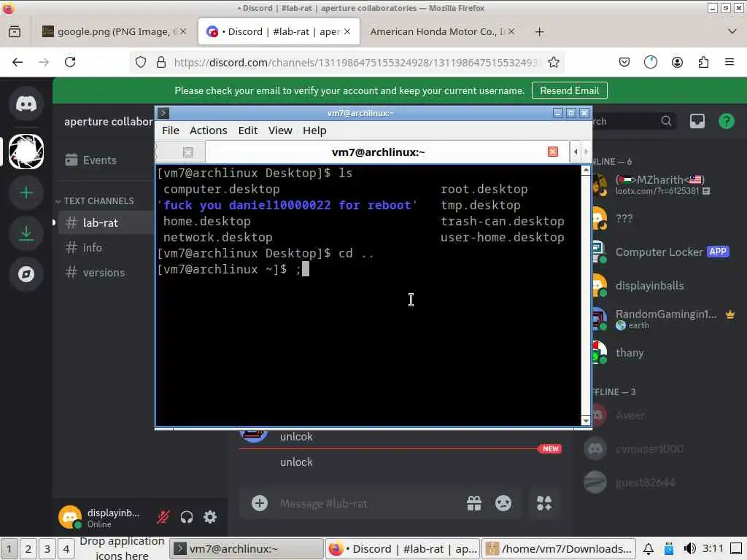The image size is (747, 560).
Task: Toggle microphone mute in user panel
Action: click(163, 517)
